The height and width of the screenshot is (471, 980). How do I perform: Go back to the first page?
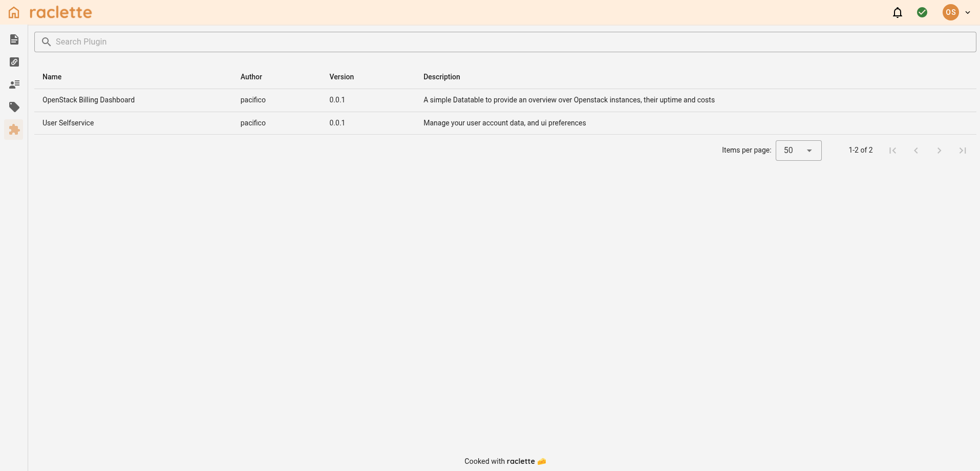[893, 150]
